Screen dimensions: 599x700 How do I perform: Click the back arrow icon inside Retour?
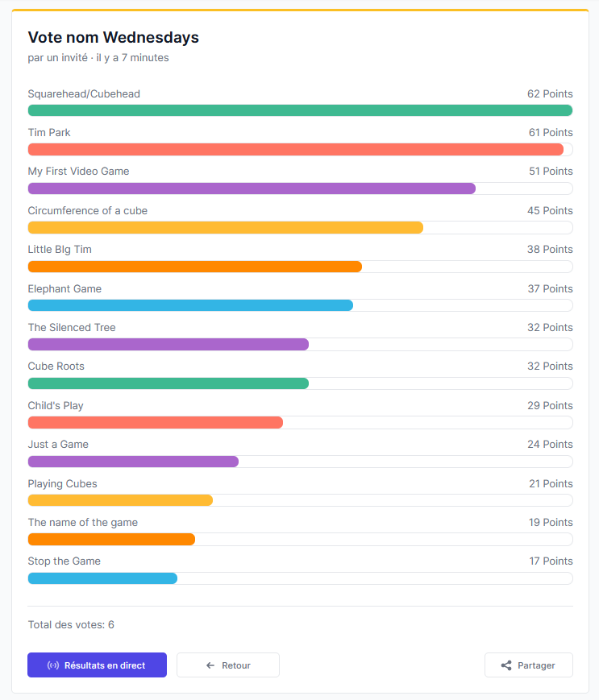(209, 665)
